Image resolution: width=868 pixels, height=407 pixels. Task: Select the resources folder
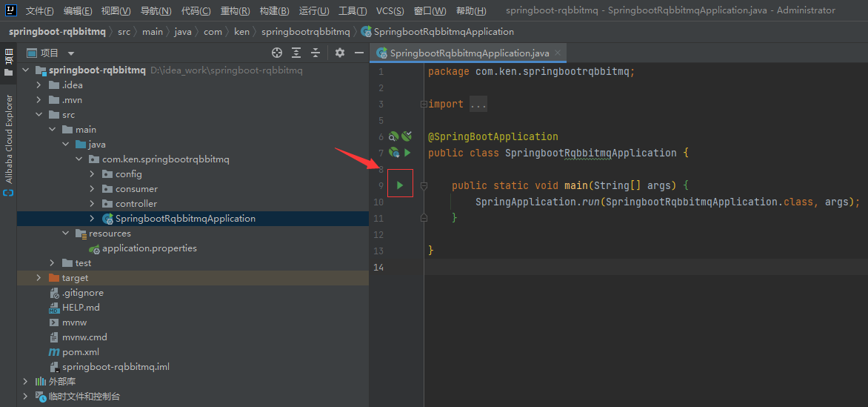coord(110,234)
